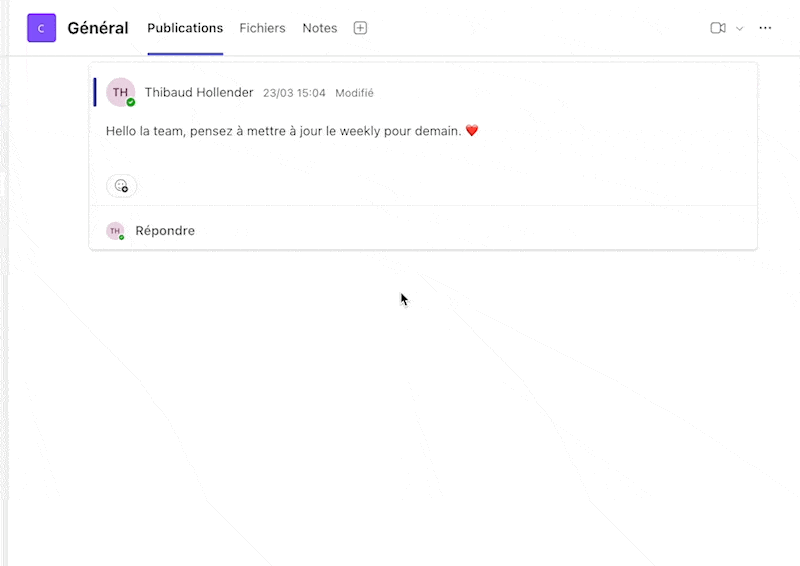Click the purple Général channel avatar icon
Screen dimensions: 800x566
[x=41, y=28]
